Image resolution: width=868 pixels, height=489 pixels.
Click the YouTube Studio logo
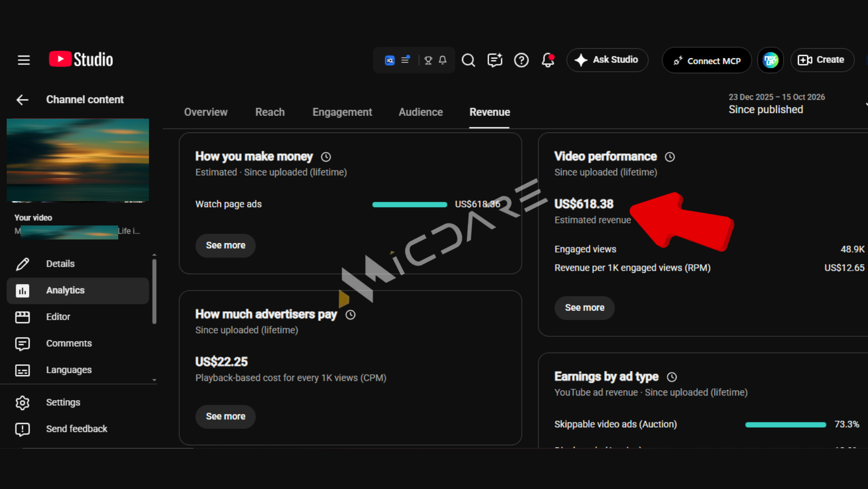pos(81,60)
